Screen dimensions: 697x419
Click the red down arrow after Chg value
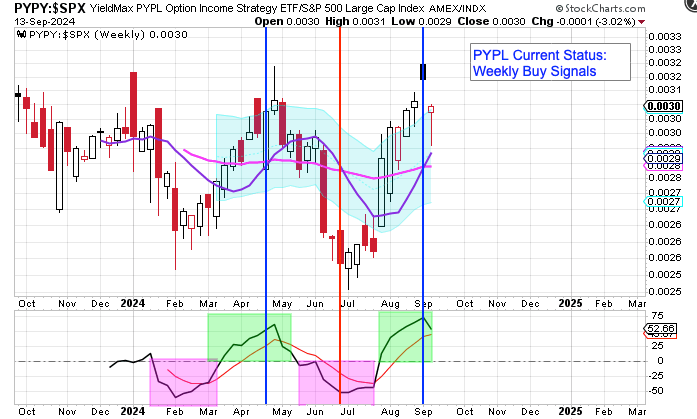[x=684, y=20]
